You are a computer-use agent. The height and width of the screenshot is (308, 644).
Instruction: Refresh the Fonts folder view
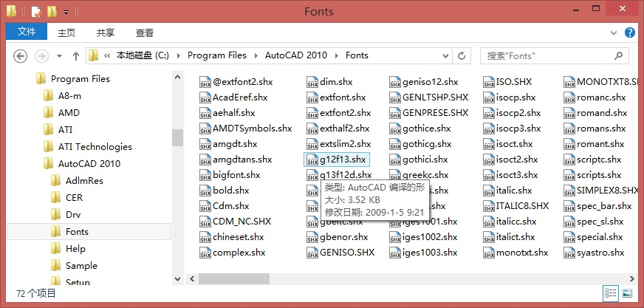462,55
